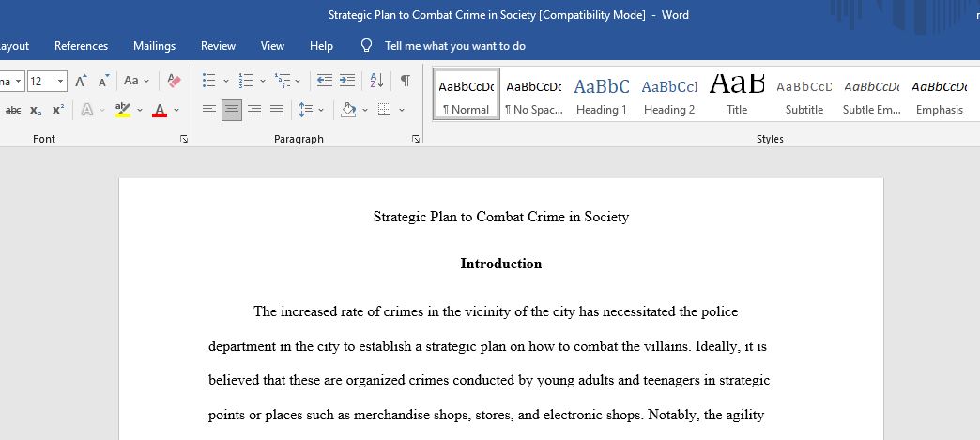Increase font size with the Grow Font icon

82,81
